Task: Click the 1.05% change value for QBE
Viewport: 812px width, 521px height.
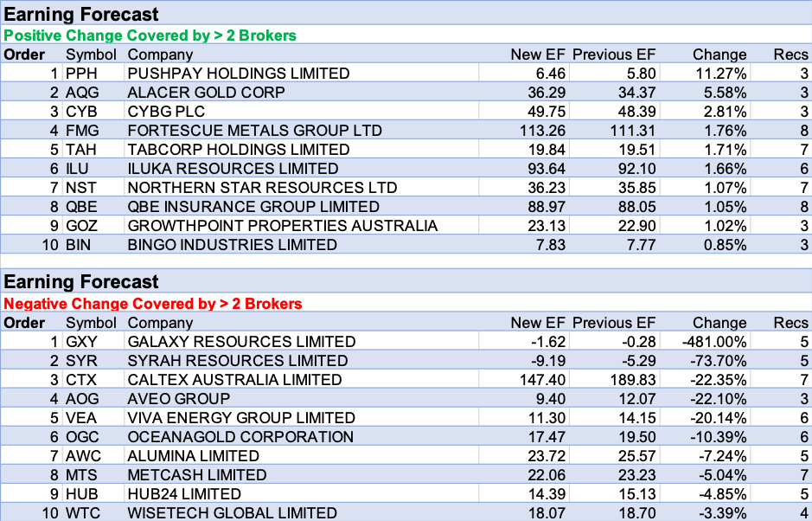Action: pos(725,207)
